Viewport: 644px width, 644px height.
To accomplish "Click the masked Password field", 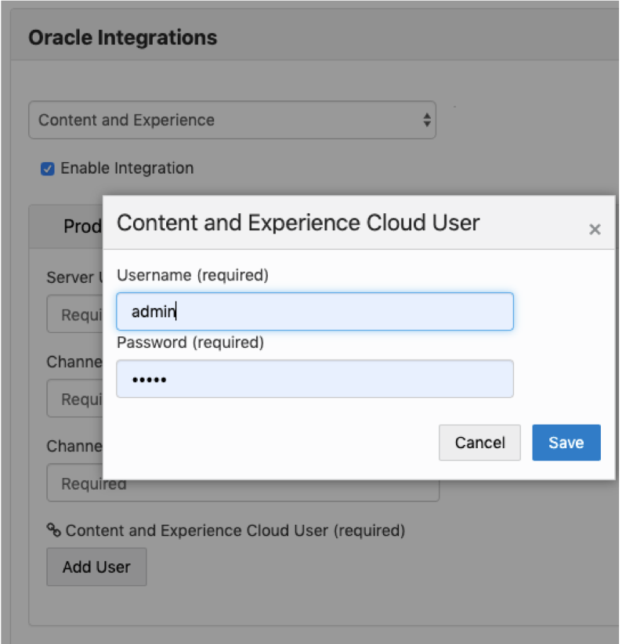I will [315, 378].
